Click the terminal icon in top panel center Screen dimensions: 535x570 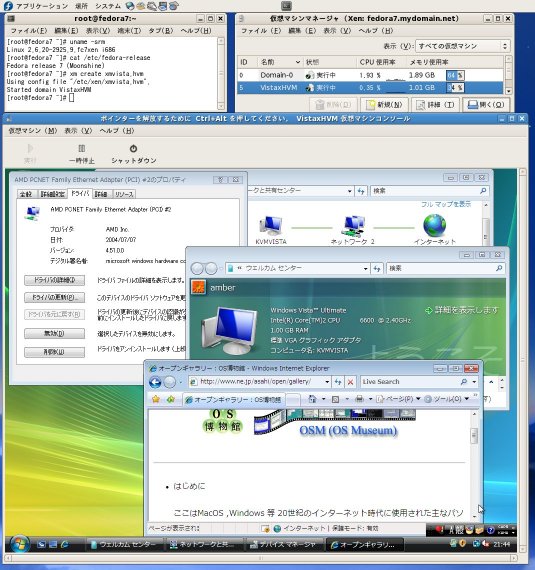click(286, 6)
